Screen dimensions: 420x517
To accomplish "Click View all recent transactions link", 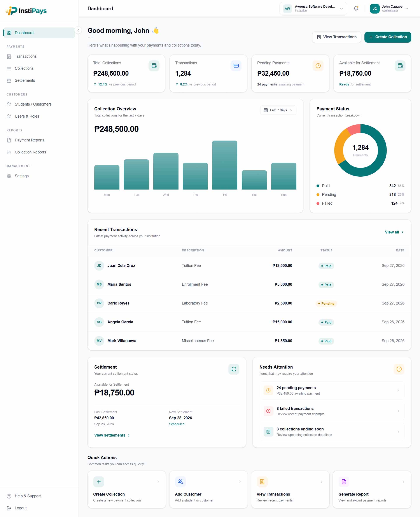I will tap(394, 232).
